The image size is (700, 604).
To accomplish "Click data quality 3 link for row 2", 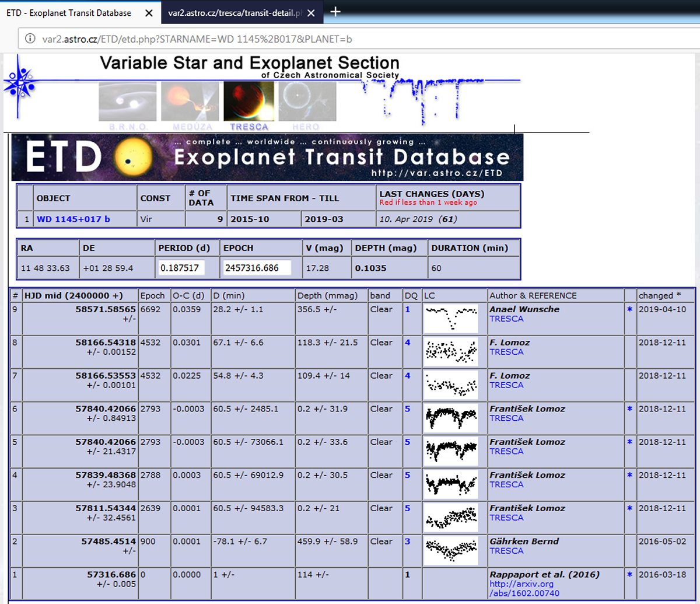I will click(407, 542).
